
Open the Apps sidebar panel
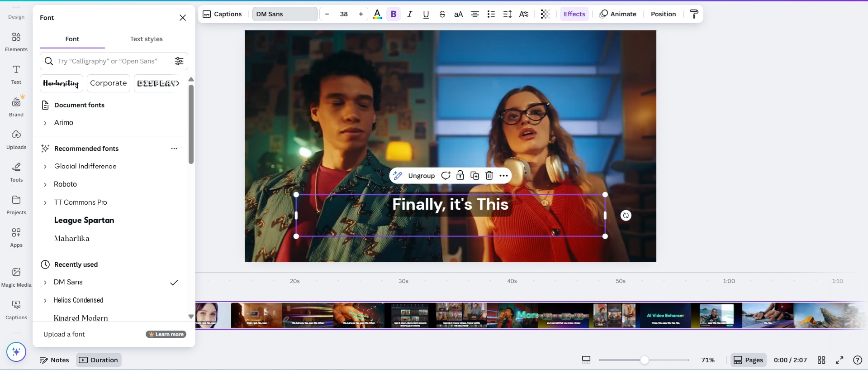[16, 237]
